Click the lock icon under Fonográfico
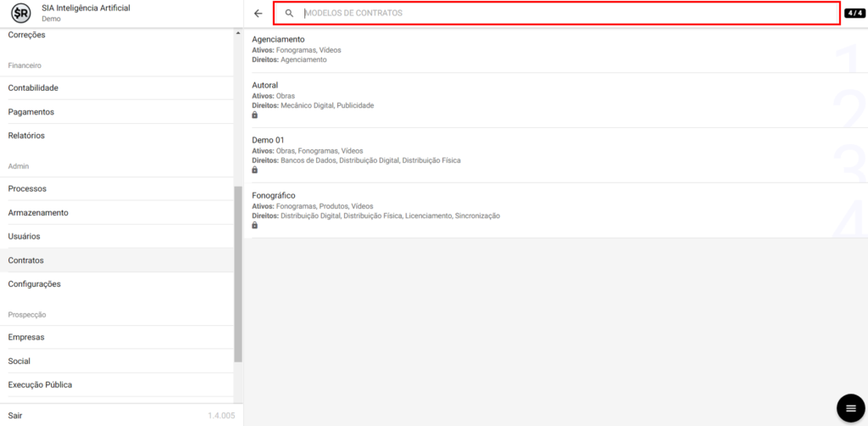Image resolution: width=868 pixels, height=426 pixels. point(255,225)
